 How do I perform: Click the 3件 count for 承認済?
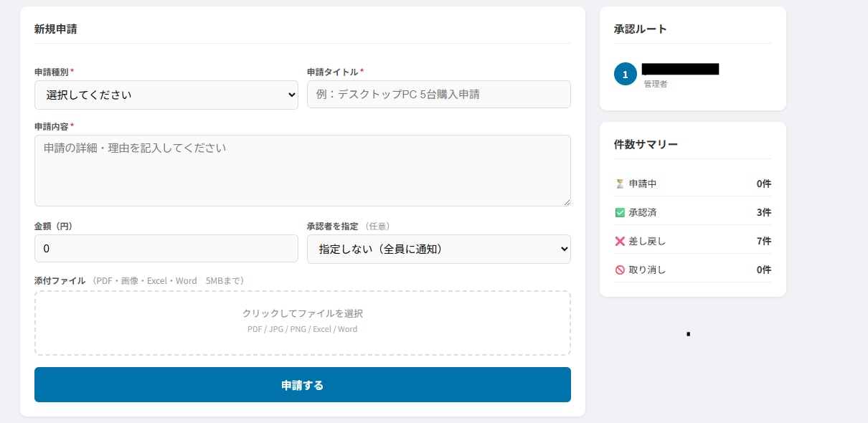pos(765,212)
